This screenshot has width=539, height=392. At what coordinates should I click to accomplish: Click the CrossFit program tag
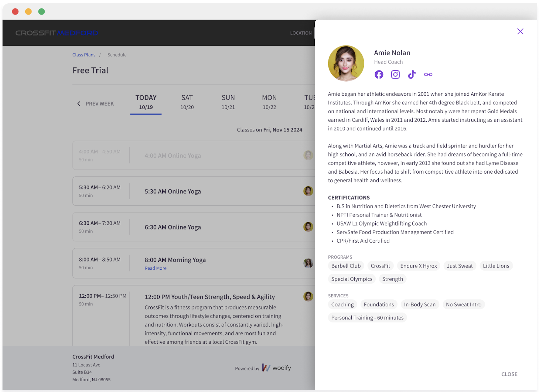coord(380,266)
